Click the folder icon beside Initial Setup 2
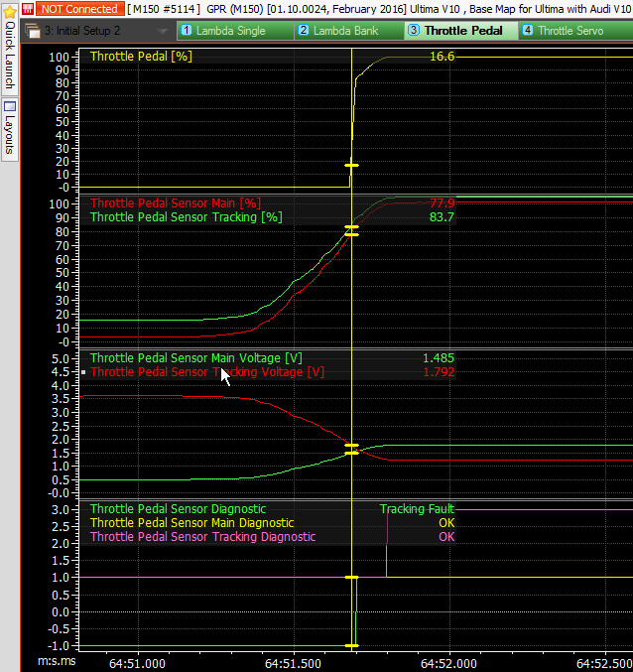Screen dimensions: 633x672 pyautogui.click(x=34, y=31)
